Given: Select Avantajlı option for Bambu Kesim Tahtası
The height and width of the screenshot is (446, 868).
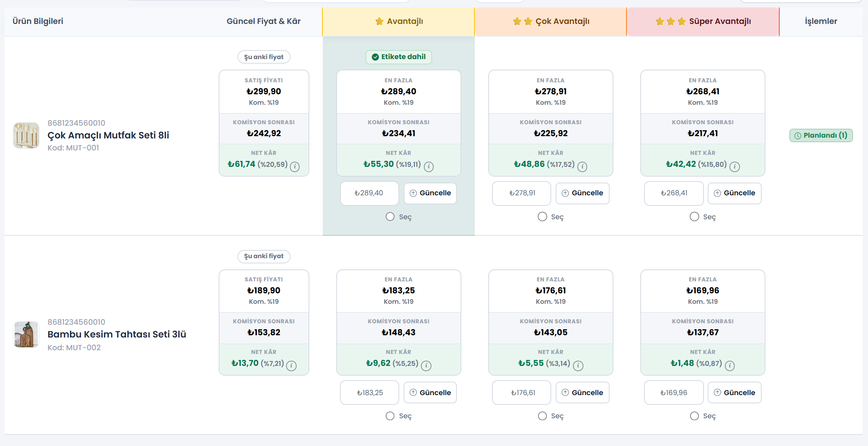Looking at the screenshot, I should (x=390, y=416).
